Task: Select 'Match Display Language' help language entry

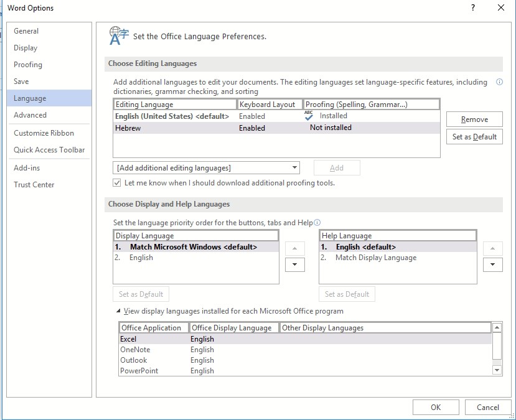Action: click(x=398, y=258)
